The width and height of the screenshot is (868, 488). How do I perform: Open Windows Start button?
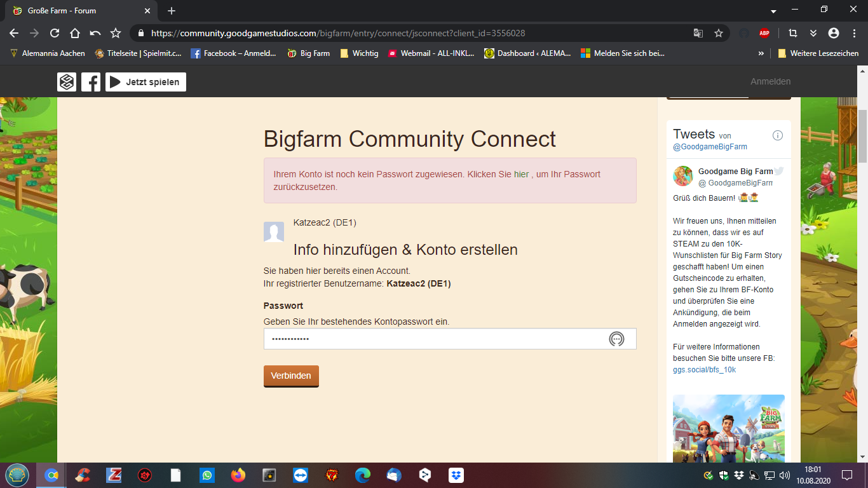(x=17, y=475)
